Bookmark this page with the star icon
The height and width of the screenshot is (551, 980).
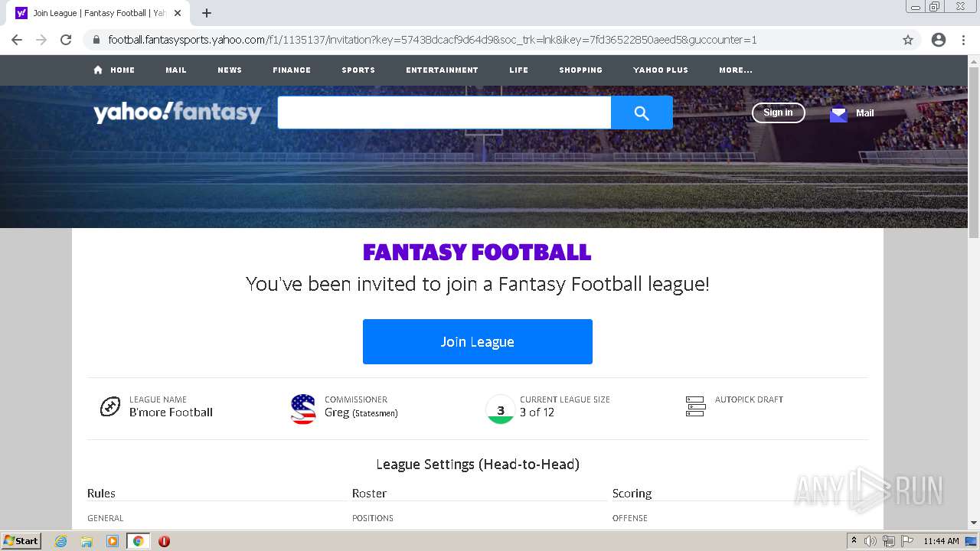pyautogui.click(x=908, y=40)
